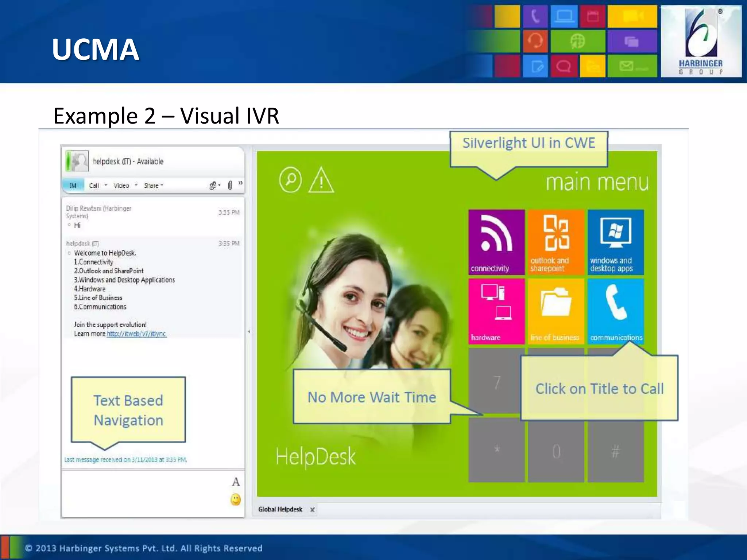Click the Harbinger Group logo
The height and width of the screenshot is (560, 747).
(701, 41)
